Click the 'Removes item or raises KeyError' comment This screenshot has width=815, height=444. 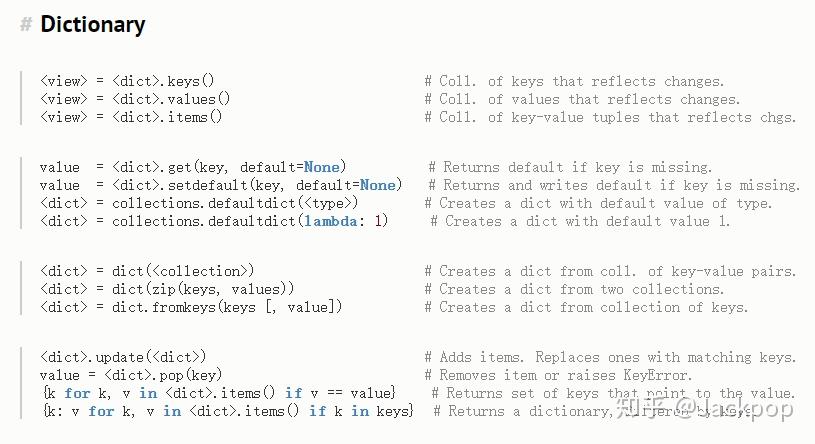tap(557, 375)
